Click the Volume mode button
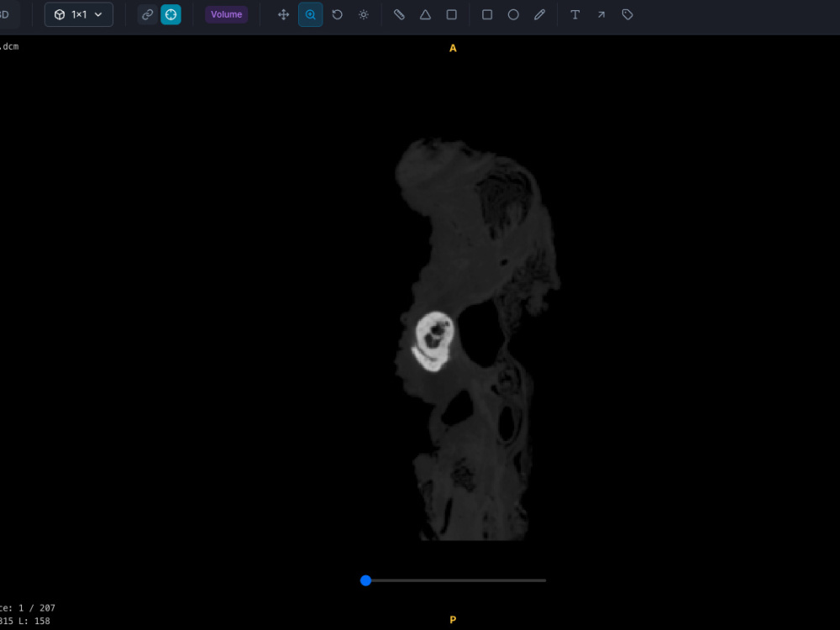The image size is (840, 630). pos(226,14)
